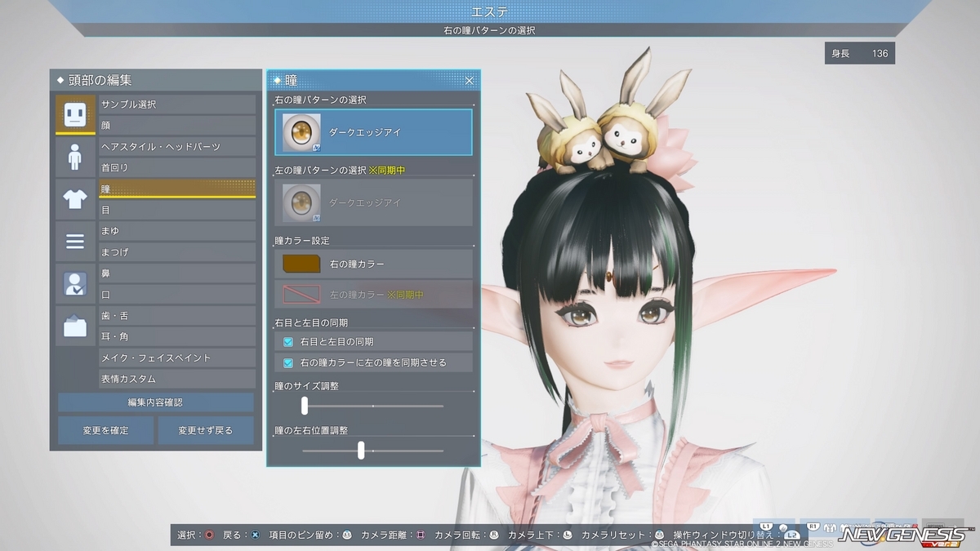Close the 瞳 panel with X
Screen dimensions: 980x551
click(x=470, y=80)
